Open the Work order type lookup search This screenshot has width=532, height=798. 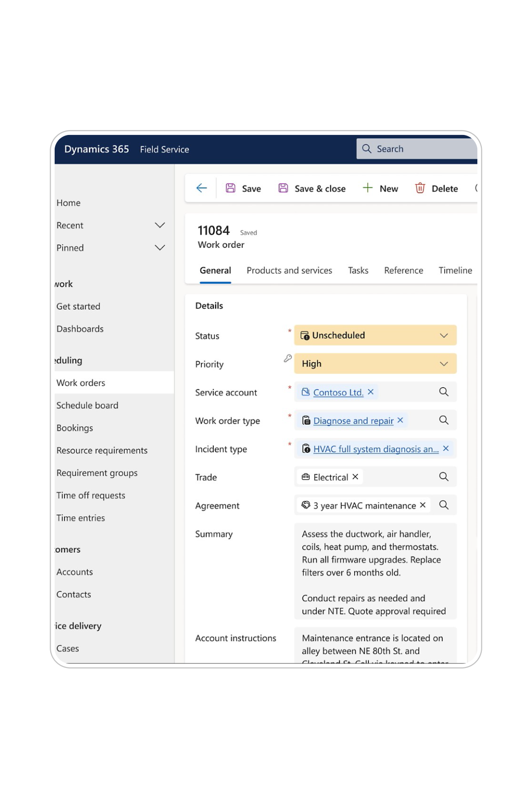[443, 420]
